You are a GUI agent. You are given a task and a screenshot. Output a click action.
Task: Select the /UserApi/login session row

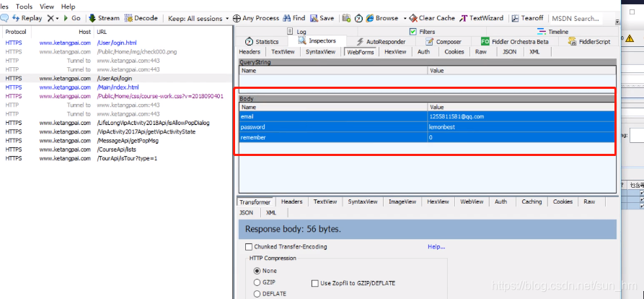(116, 78)
